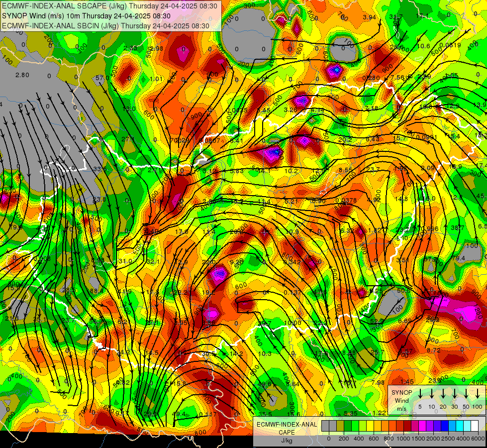This screenshot has height=448, width=487.
Task: Click the '1.22' value on the map
Action: pos(379,413)
